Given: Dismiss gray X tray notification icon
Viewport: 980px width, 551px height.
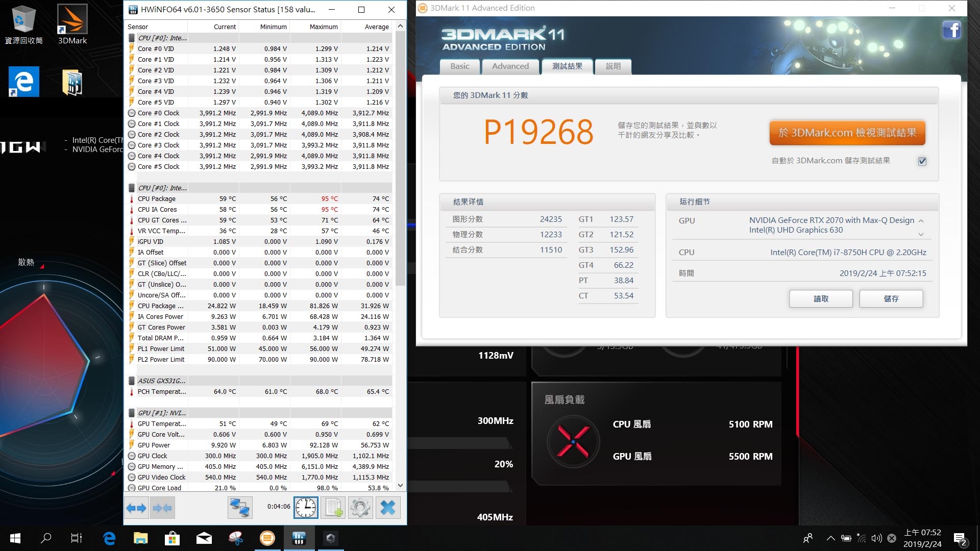Looking at the screenshot, I should click(x=892, y=538).
